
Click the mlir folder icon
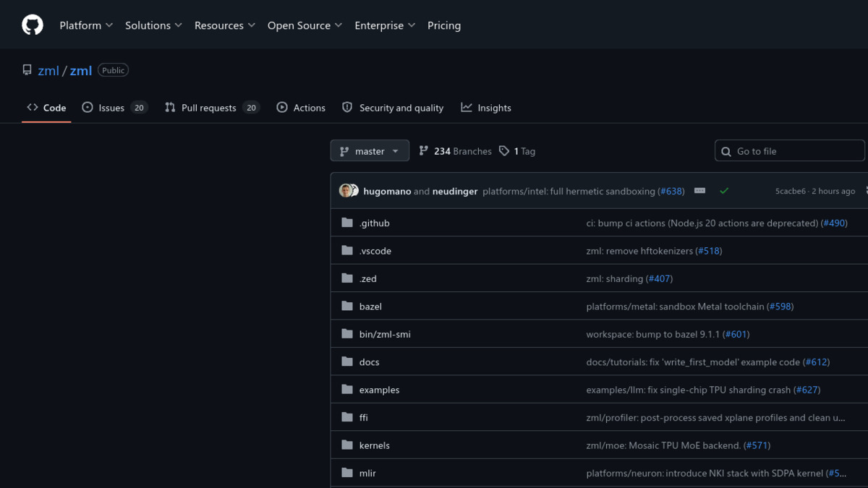pyautogui.click(x=347, y=473)
